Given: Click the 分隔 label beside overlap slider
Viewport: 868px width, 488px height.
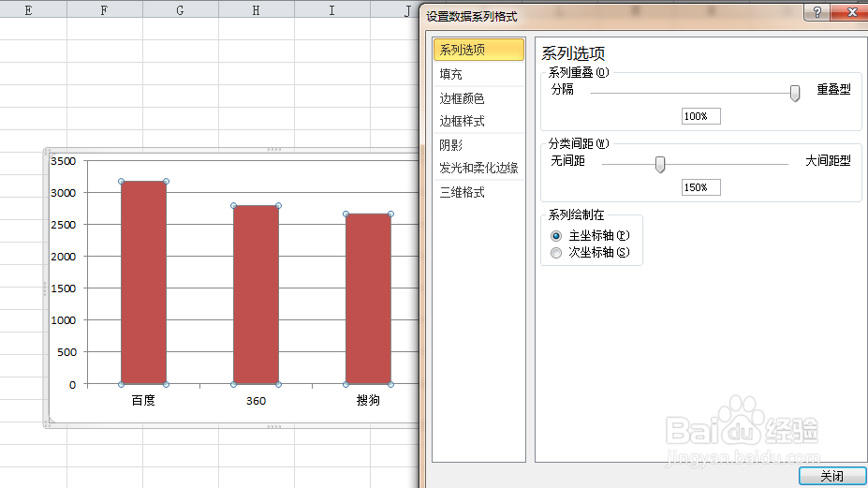Looking at the screenshot, I should tap(563, 89).
